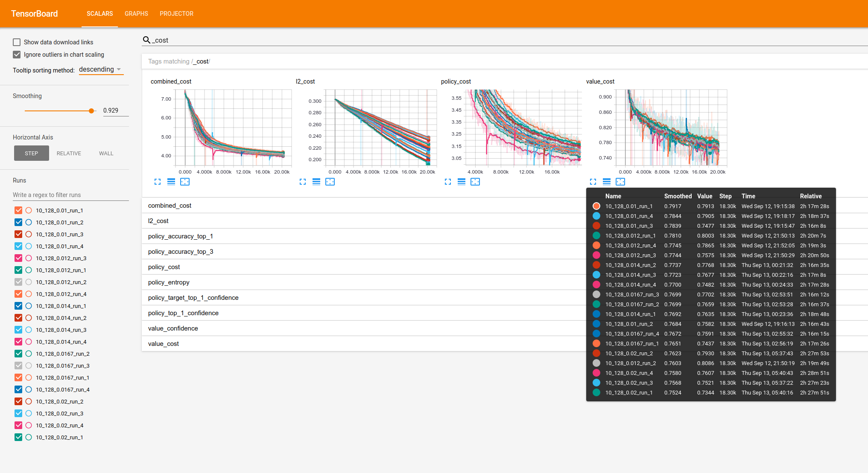This screenshot has width=868, height=473.
Task: Click the smoothing slider handle
Action: coord(91,111)
